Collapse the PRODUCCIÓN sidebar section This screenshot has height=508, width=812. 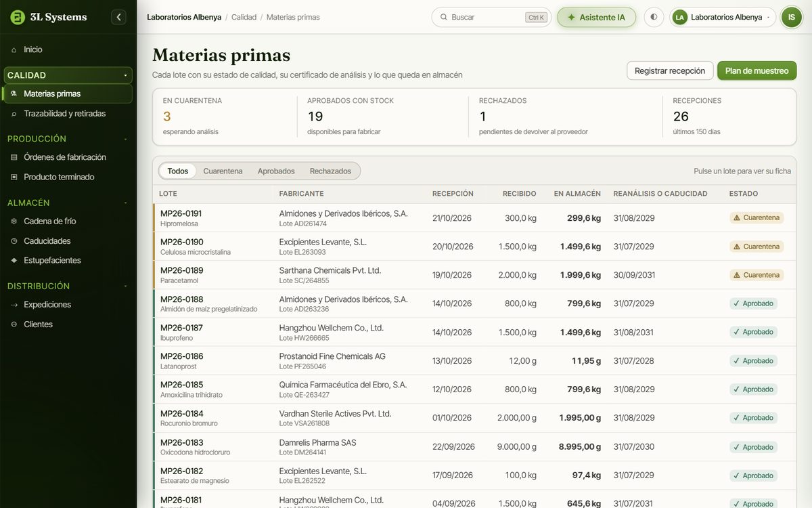tap(68, 139)
